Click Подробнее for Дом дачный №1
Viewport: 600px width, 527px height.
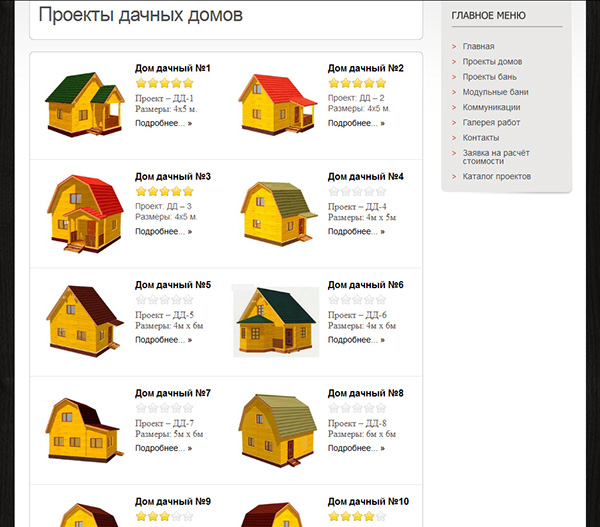[163, 123]
